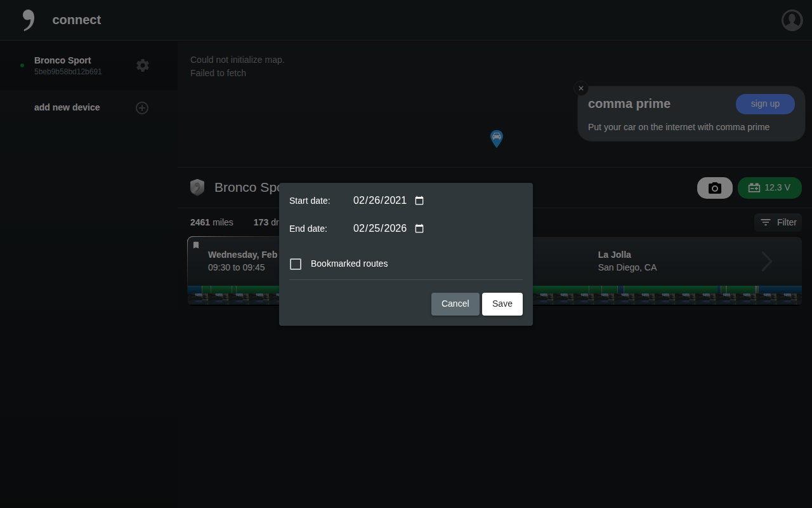This screenshot has width=812, height=508.
Task: Click the San Diego, CA text
Action: 627,267
